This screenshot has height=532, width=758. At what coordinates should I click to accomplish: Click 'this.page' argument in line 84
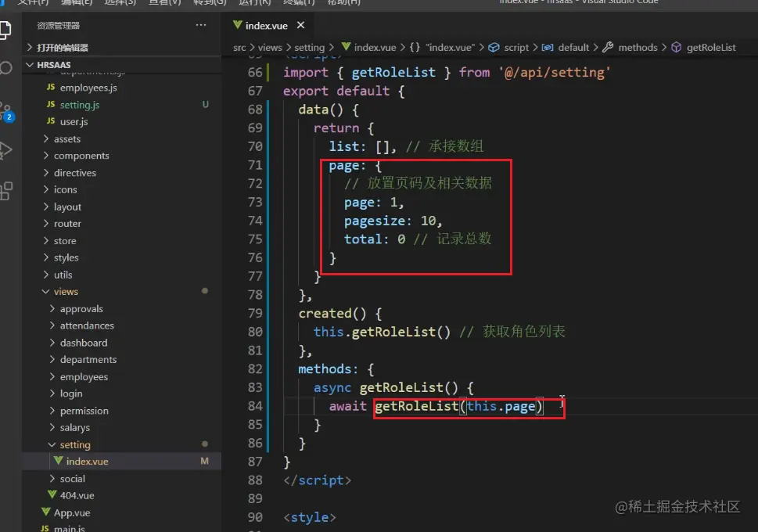[501, 406]
